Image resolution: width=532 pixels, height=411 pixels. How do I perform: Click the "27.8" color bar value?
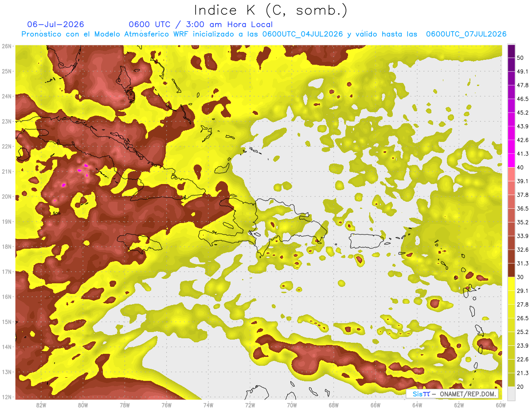[522, 305]
